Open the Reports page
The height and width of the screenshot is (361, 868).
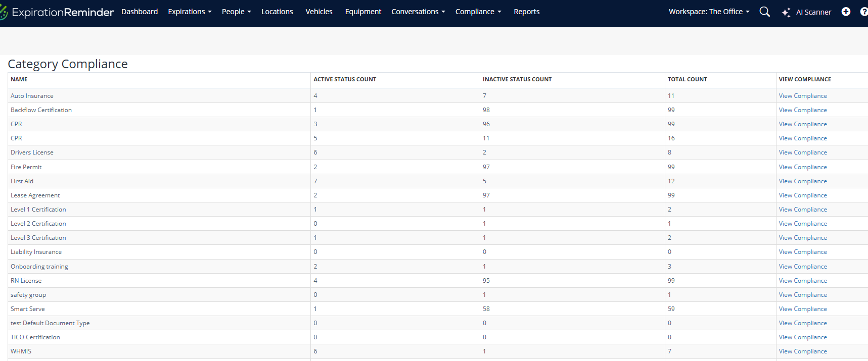click(x=526, y=12)
